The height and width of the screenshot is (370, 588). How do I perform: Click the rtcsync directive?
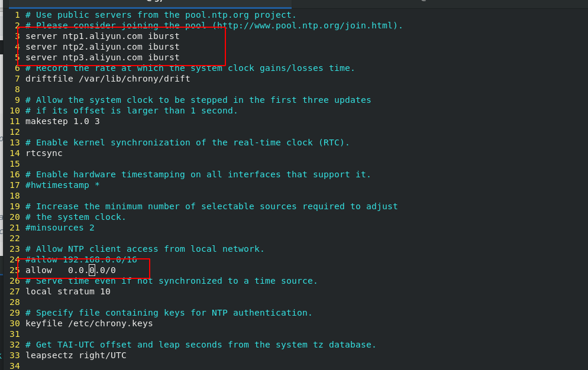pos(44,153)
